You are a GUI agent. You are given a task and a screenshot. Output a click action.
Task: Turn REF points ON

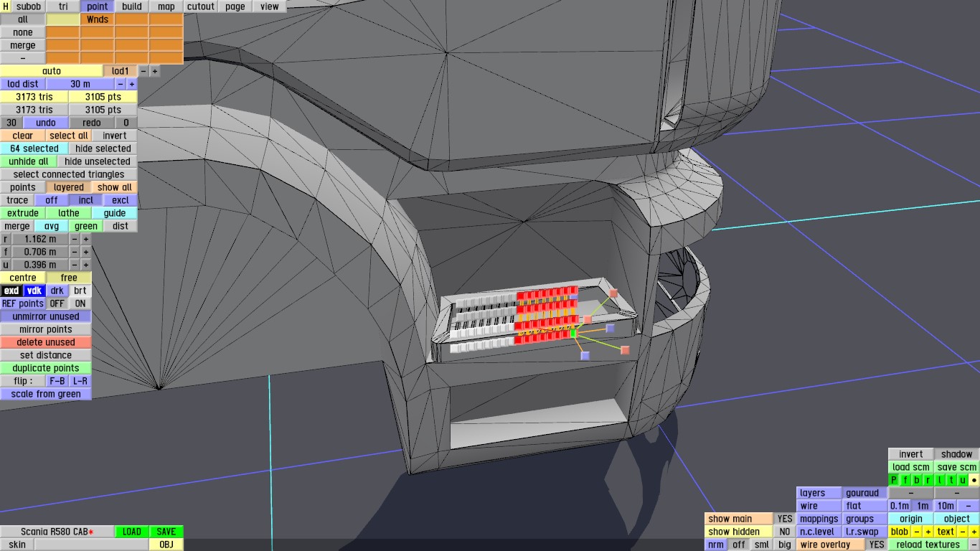coord(80,303)
